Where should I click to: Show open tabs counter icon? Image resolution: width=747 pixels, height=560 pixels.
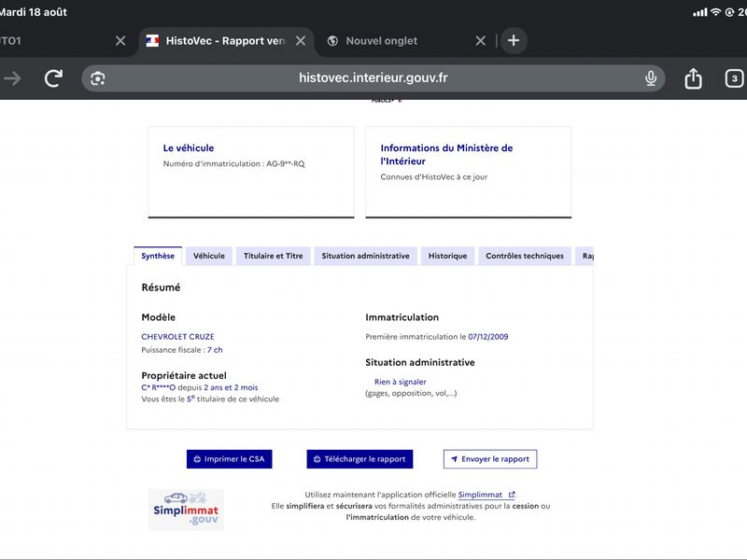point(734,78)
